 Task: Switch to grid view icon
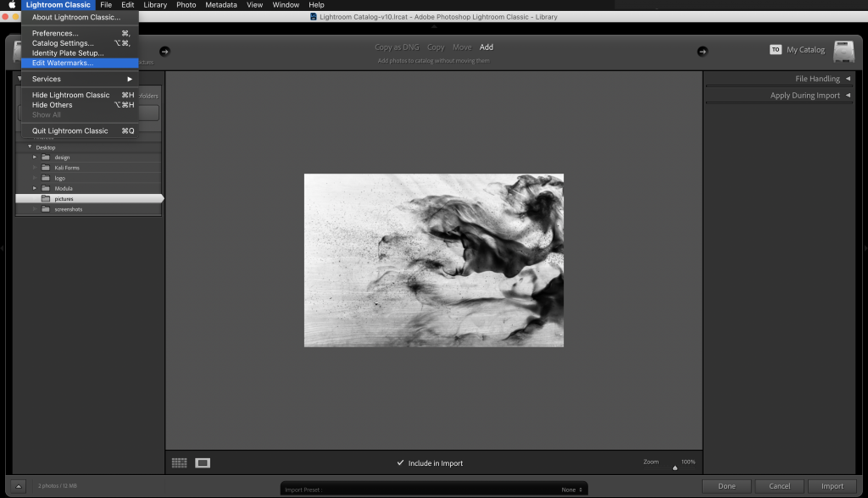(180, 462)
